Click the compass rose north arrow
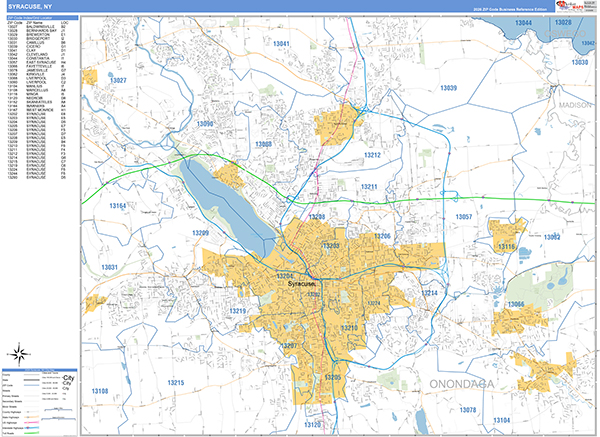 pyautogui.click(x=19, y=353)
